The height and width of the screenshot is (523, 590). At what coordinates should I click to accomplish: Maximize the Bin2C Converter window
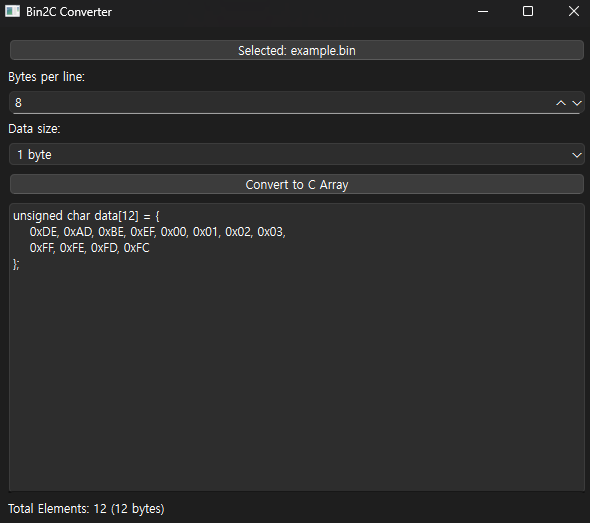(528, 11)
